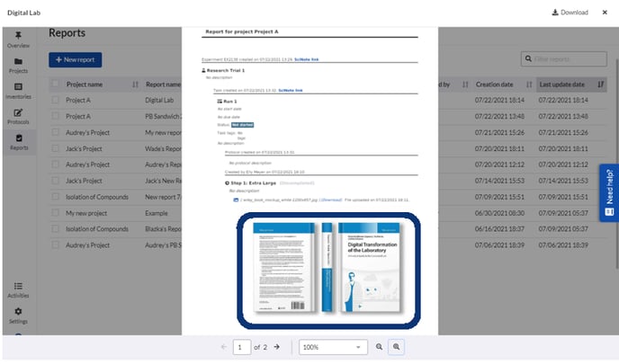Open Inventories in the sidebar

click(x=18, y=91)
